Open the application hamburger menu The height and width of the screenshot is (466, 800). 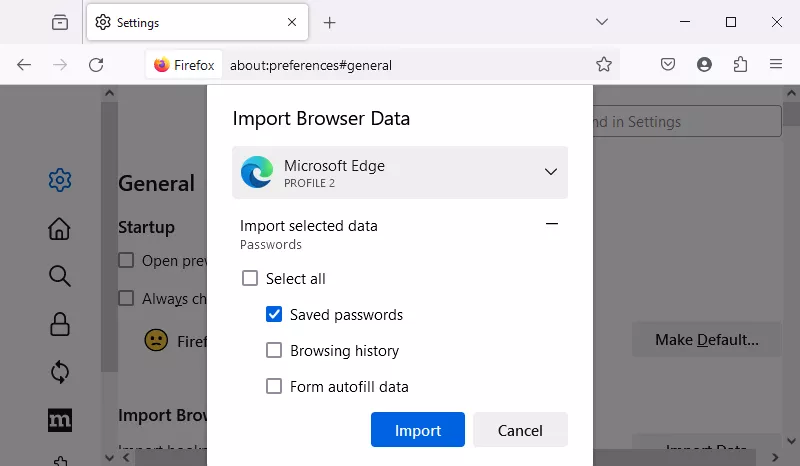click(x=776, y=64)
